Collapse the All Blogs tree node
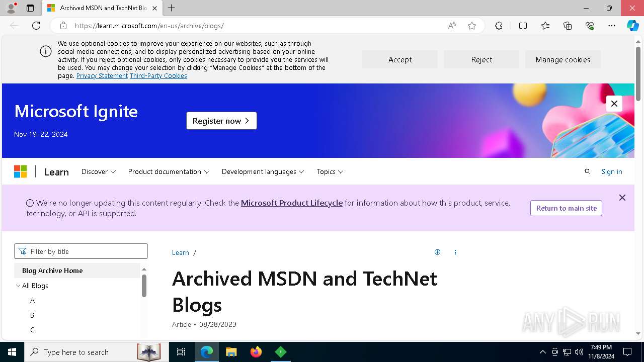 coord(18,286)
